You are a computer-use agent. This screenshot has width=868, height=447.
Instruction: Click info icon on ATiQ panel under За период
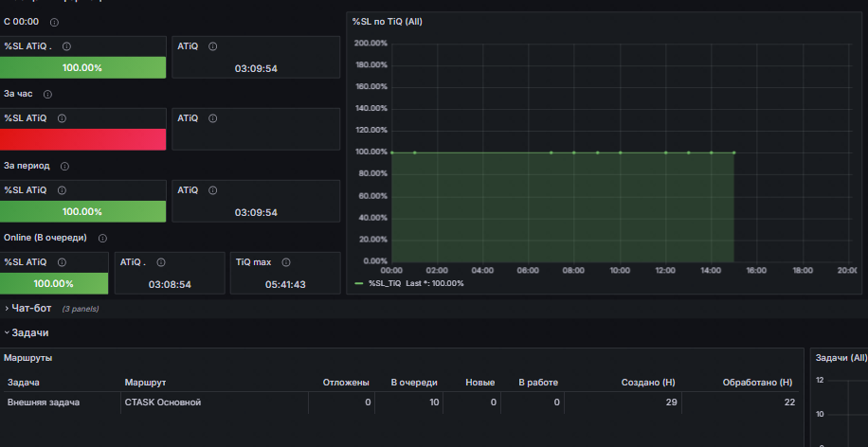point(212,190)
